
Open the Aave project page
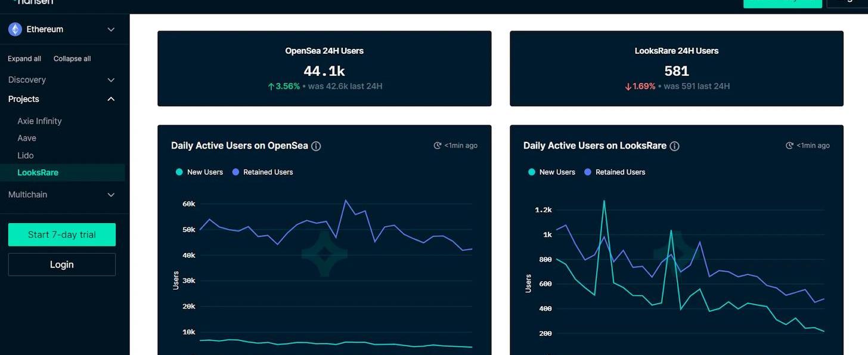(27, 138)
